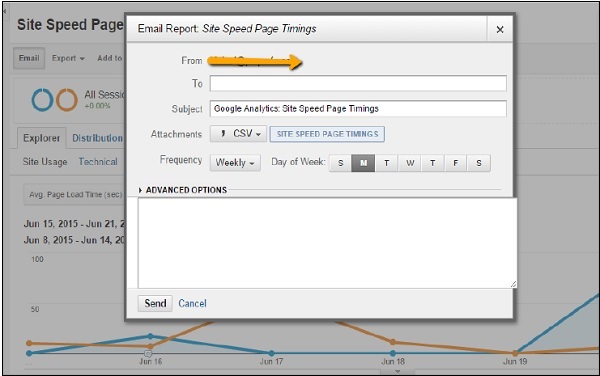Click the resize grip of the message box

(514, 284)
